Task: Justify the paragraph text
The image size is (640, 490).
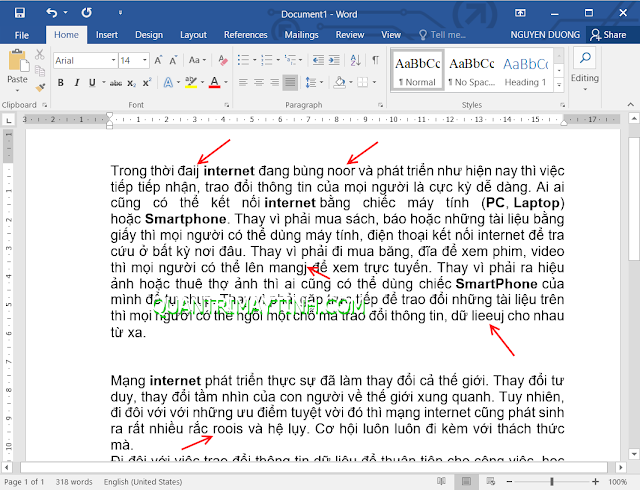Action: pos(290,83)
